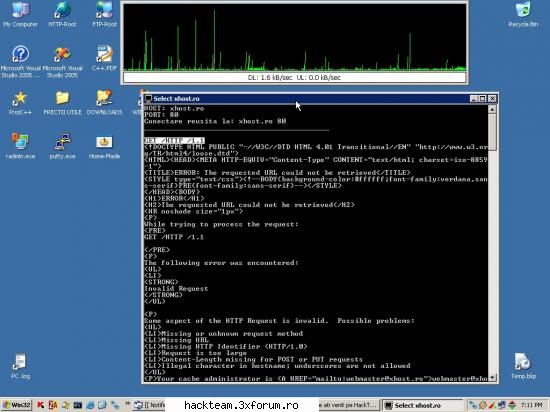The height and width of the screenshot is (412, 550).
Task: Activate the 'Select xhost.ro' taskbar button
Action: (424, 405)
